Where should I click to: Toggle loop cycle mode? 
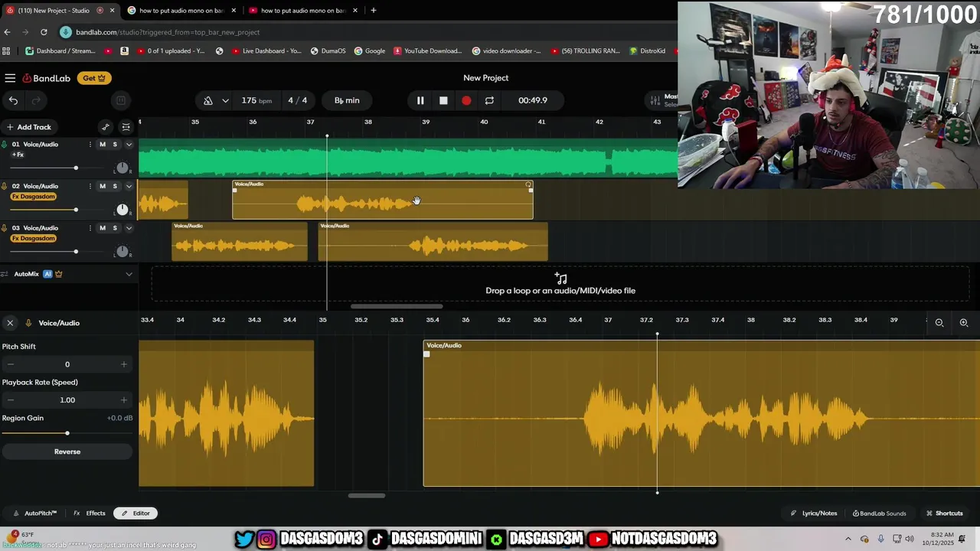tap(489, 100)
